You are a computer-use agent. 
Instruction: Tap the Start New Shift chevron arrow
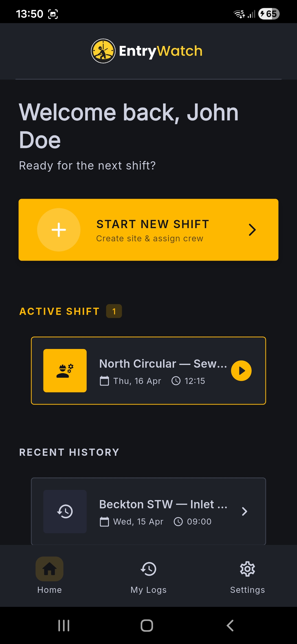[252, 230]
